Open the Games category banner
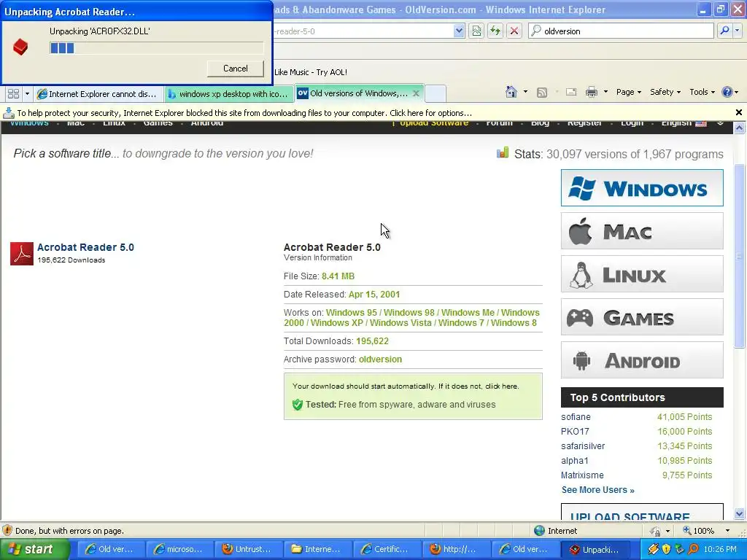The image size is (747, 560). [642, 316]
